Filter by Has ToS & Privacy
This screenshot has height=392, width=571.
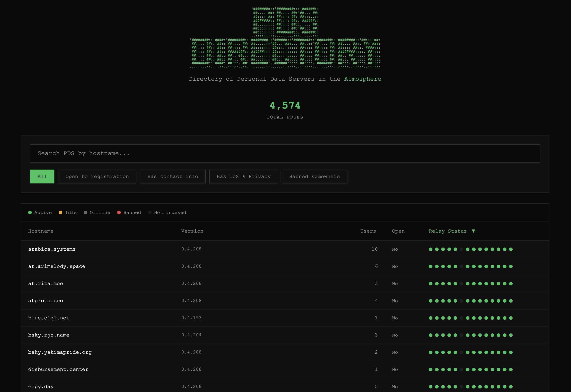click(243, 176)
